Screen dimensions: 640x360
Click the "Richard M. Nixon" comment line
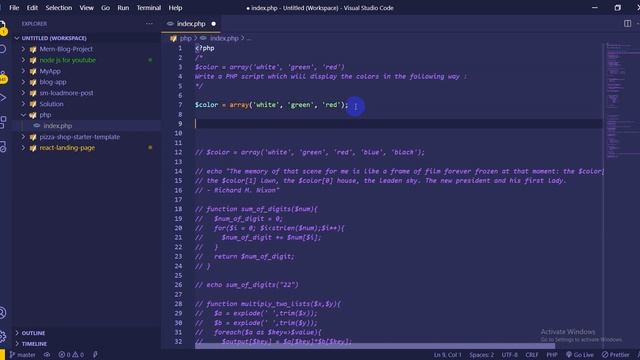coord(237,190)
